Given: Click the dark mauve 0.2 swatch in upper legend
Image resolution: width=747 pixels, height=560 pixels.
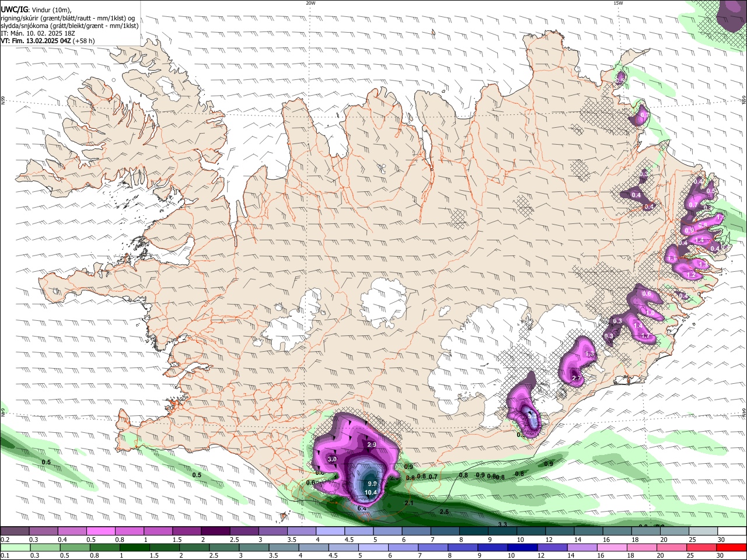Looking at the screenshot, I should tap(15, 531).
